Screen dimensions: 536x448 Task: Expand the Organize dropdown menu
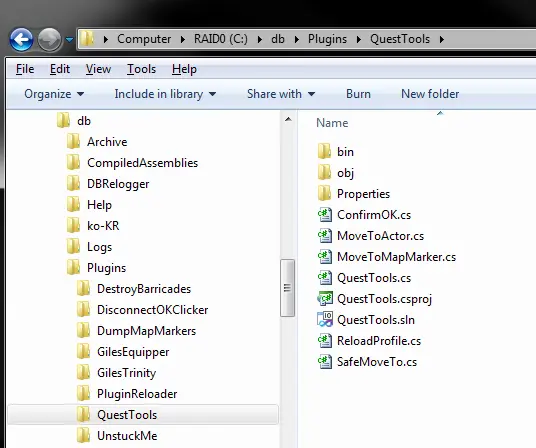[54, 94]
